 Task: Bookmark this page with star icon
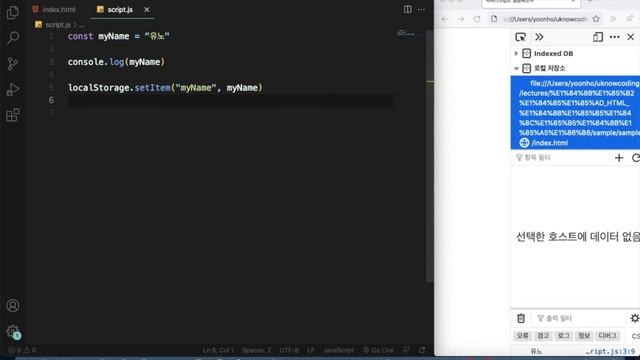(x=596, y=19)
